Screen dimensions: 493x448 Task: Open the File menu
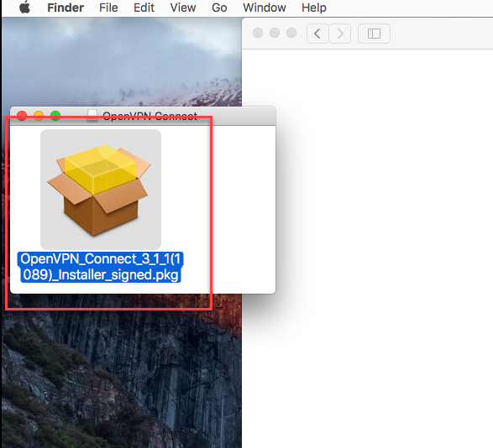[x=108, y=8]
